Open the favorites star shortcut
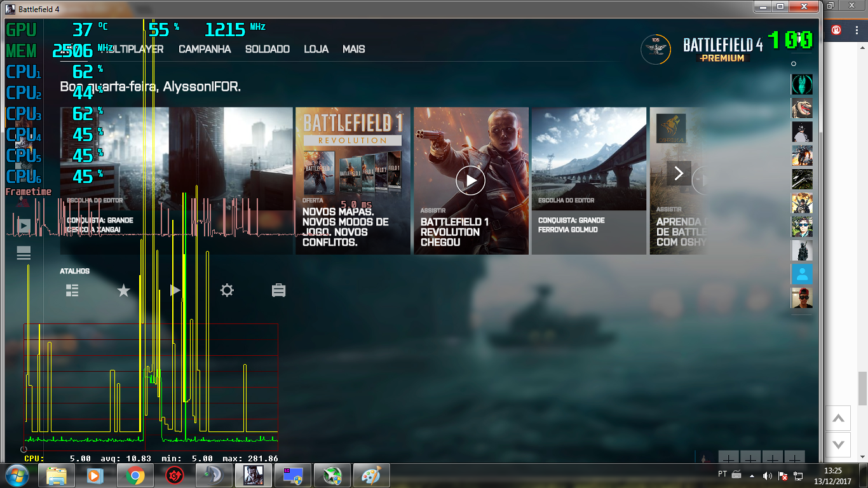868x488 pixels. pyautogui.click(x=123, y=290)
